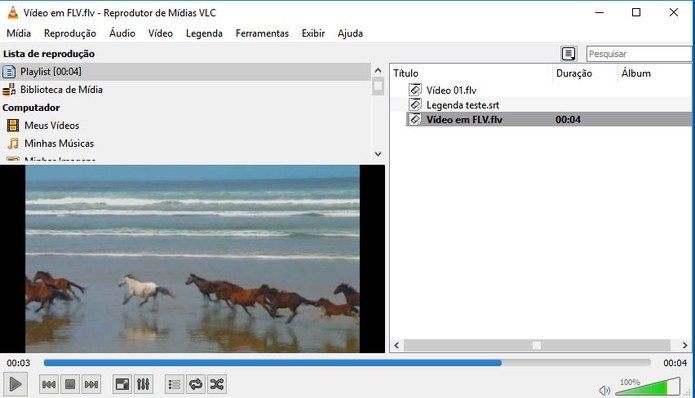Select Vídeo em FLV.flv playlist row

(x=549, y=119)
